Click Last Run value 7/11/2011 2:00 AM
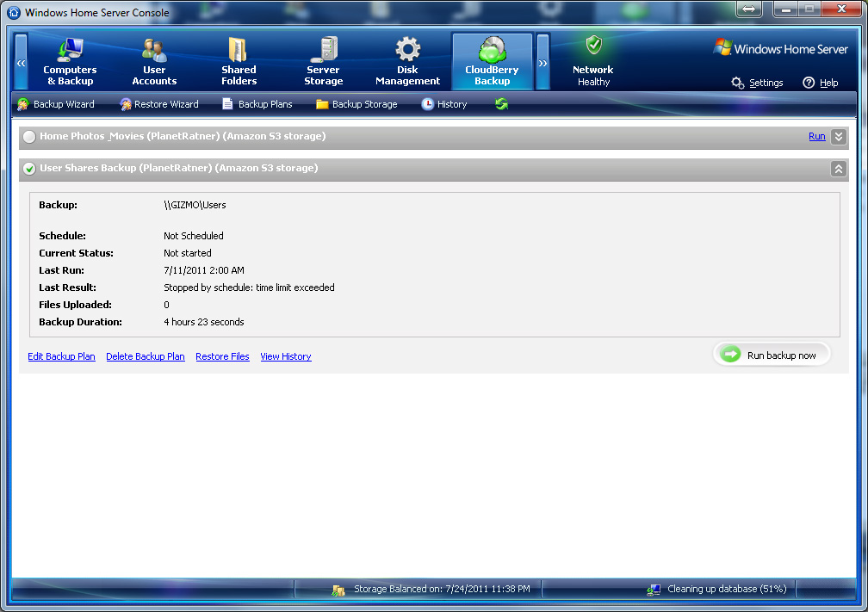The width and height of the screenshot is (868, 612). point(204,270)
